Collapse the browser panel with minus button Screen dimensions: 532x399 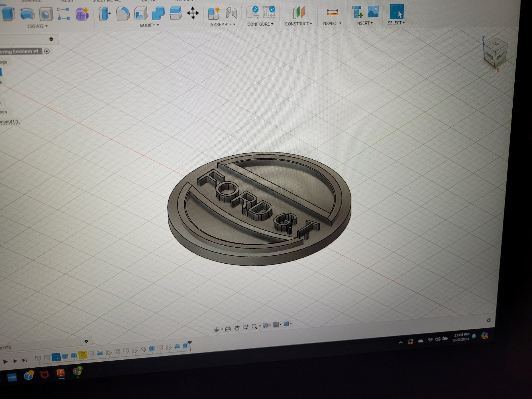pyautogui.click(x=51, y=39)
